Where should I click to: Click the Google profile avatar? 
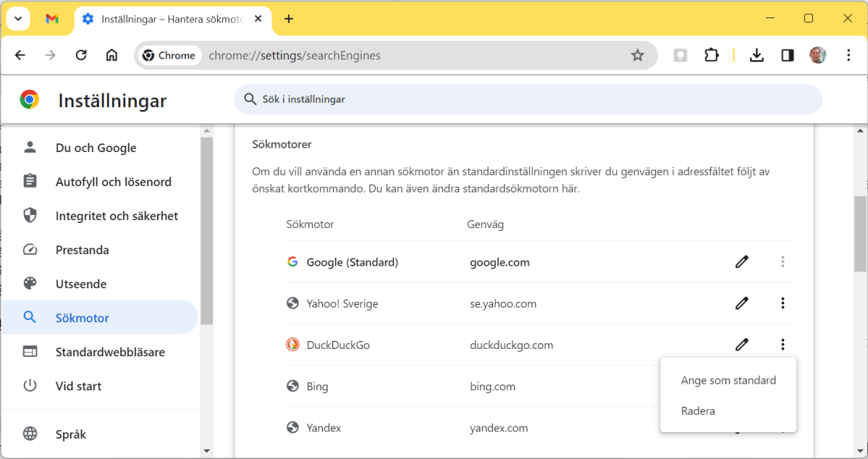pyautogui.click(x=817, y=54)
